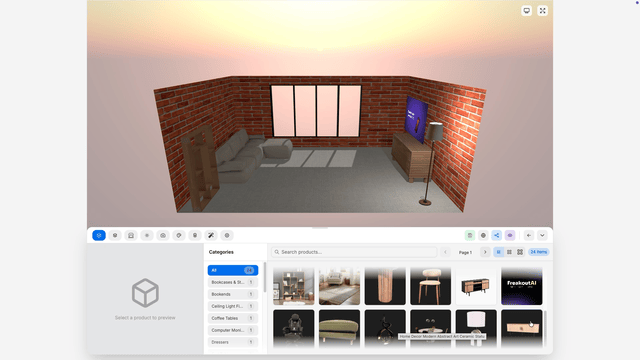Click the cube objects toolbar icon
Viewport: 640px width, 360px height.
coord(115,236)
